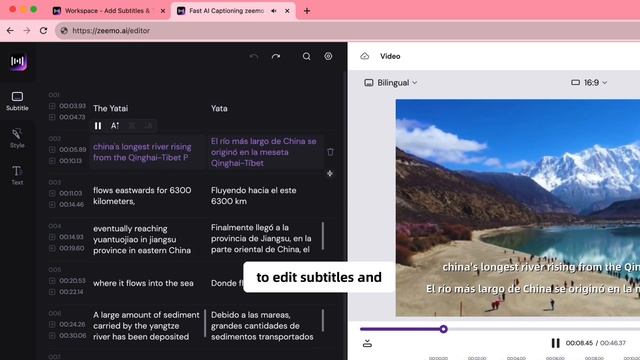Close the Fast AI Captioning tab
Screen dimensions: 640x360
pyautogui.click(x=287, y=11)
